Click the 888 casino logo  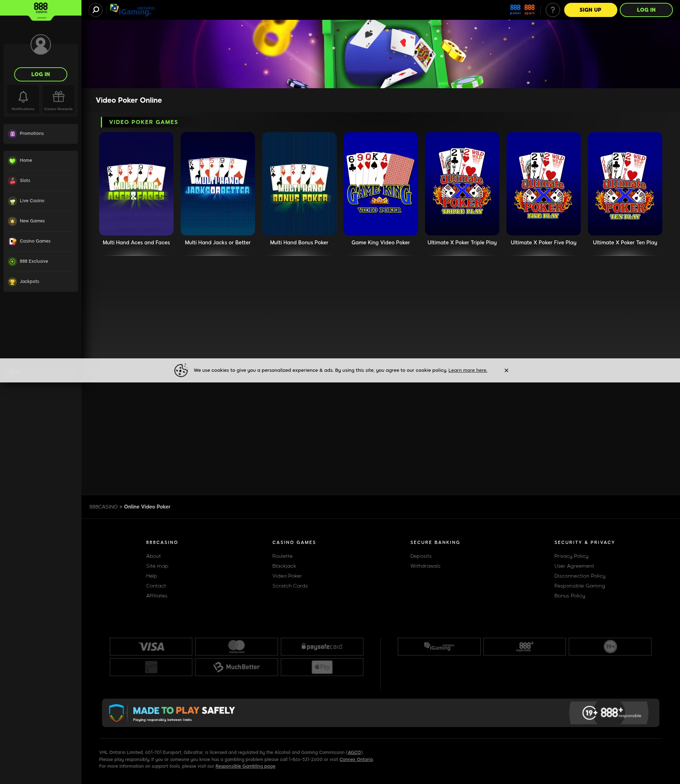tap(41, 8)
